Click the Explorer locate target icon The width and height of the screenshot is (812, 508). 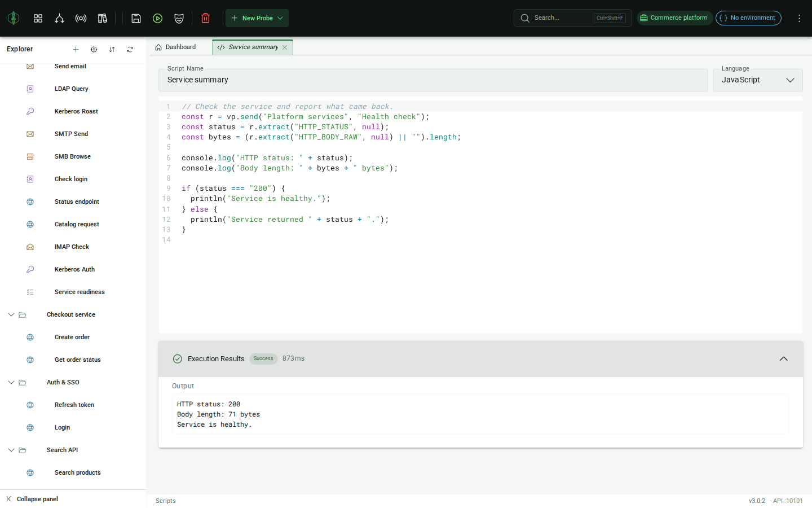click(x=94, y=49)
